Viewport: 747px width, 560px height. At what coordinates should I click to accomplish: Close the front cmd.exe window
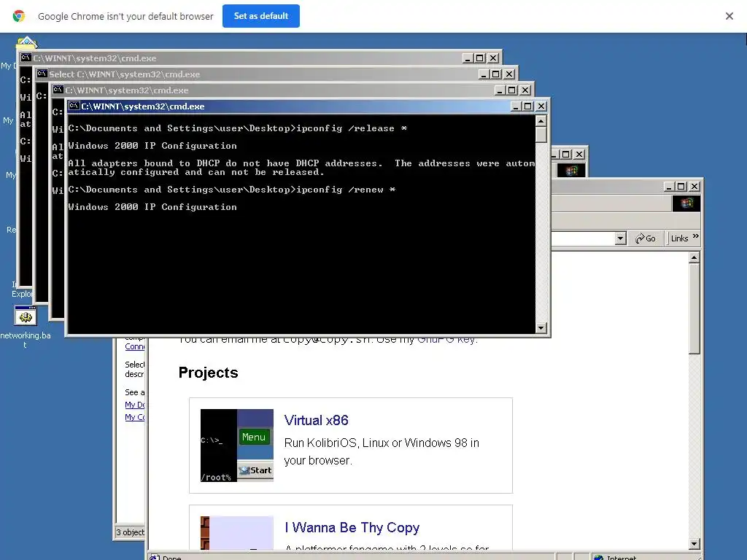[541, 106]
